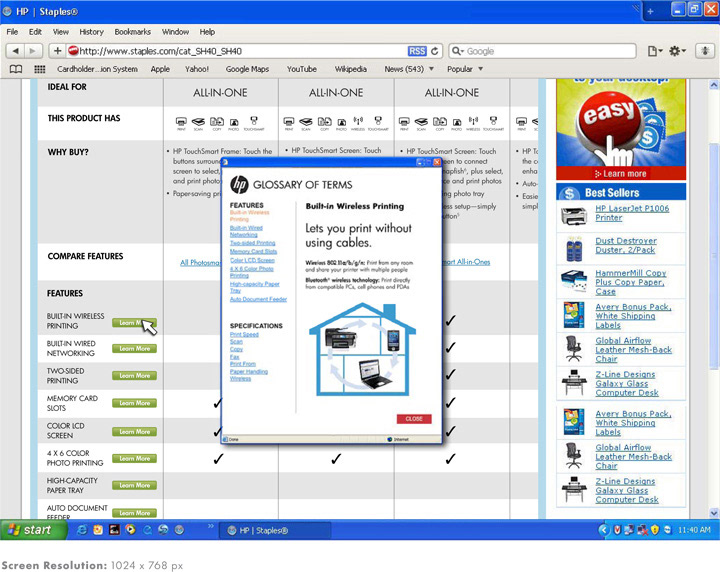The height and width of the screenshot is (572, 720).
Task: Click Learn More for Color LCD Screen
Action: coord(135,432)
